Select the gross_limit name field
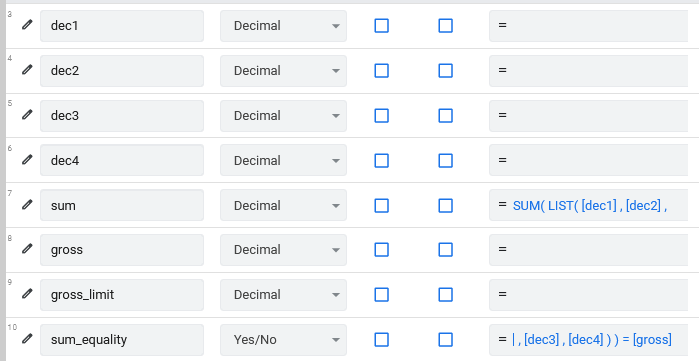This screenshot has height=361, width=699. (x=122, y=295)
